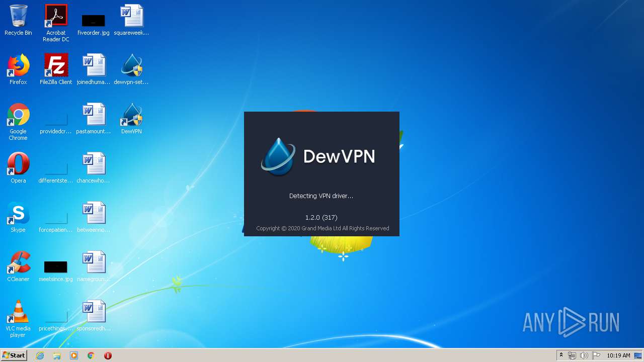Screen dimensions: 644x362
Task: Select the pricethings desktop file
Action: point(56,320)
